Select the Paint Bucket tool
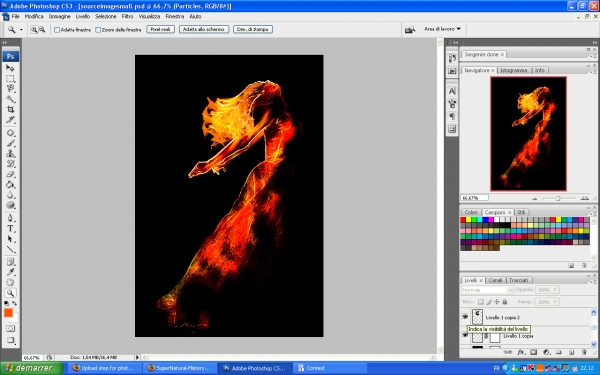600x375 pixels. 10,185
